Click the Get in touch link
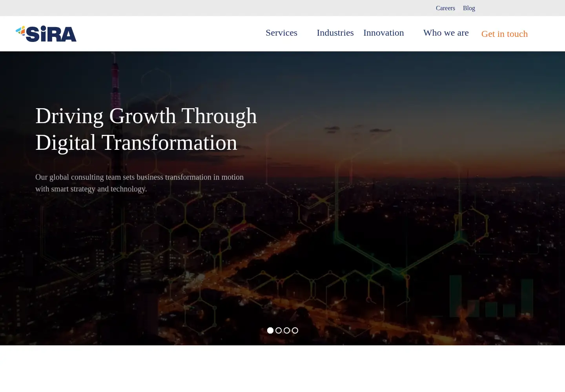The image size is (565, 392). [505, 34]
